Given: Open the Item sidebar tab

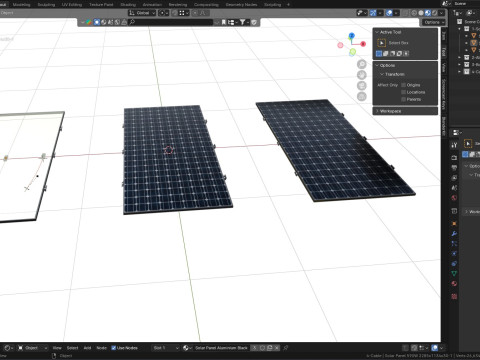Looking at the screenshot, I should (444, 36).
